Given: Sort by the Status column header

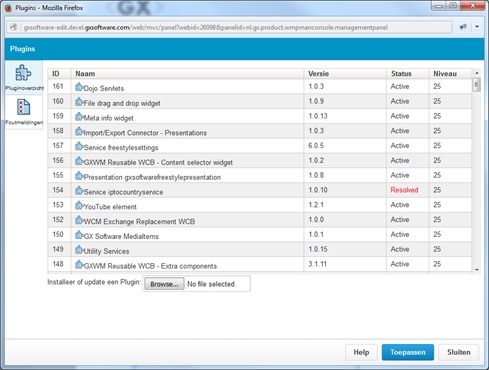Looking at the screenshot, I should pyautogui.click(x=407, y=74).
